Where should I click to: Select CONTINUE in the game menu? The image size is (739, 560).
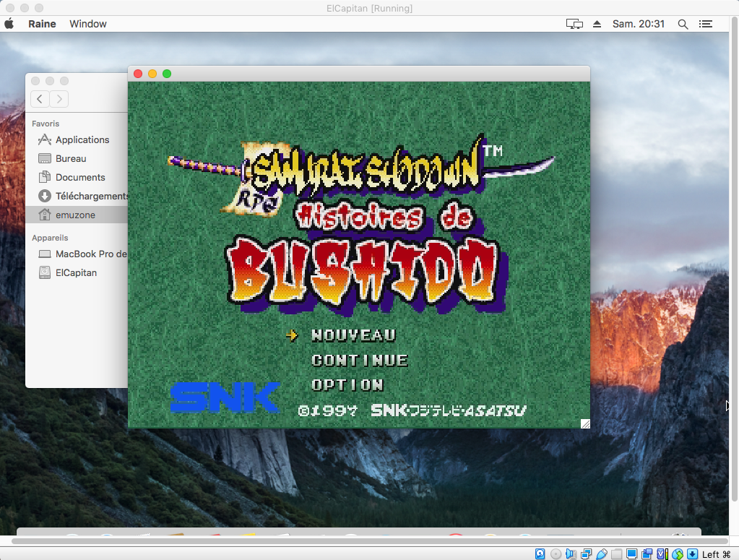point(360,360)
